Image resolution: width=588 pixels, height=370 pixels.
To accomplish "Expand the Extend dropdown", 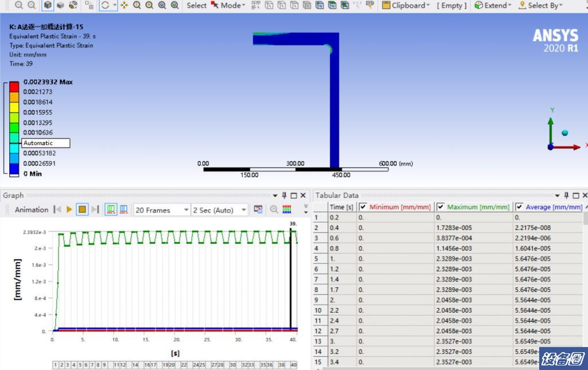I will [509, 5].
